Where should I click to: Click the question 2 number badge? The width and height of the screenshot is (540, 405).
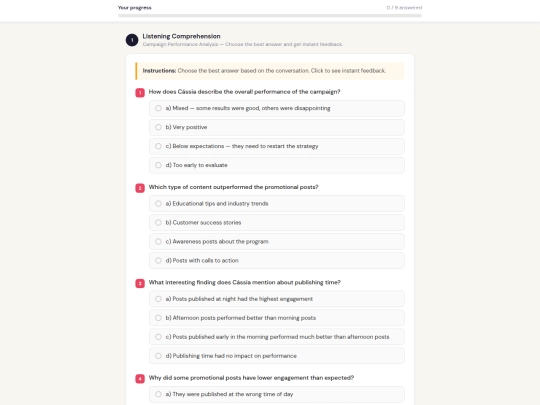140,188
